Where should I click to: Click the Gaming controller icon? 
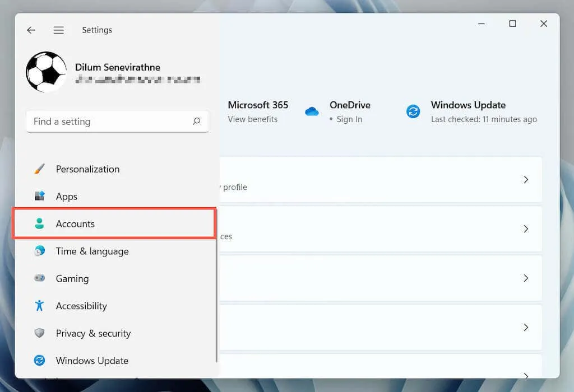(x=39, y=278)
